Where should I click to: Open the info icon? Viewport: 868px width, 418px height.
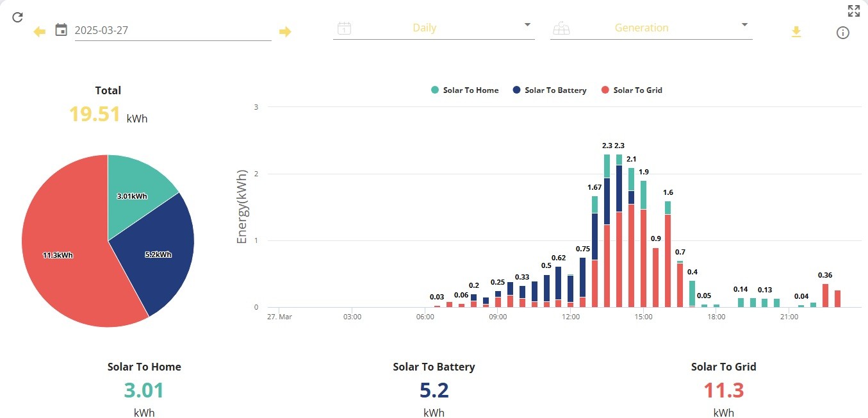click(843, 33)
